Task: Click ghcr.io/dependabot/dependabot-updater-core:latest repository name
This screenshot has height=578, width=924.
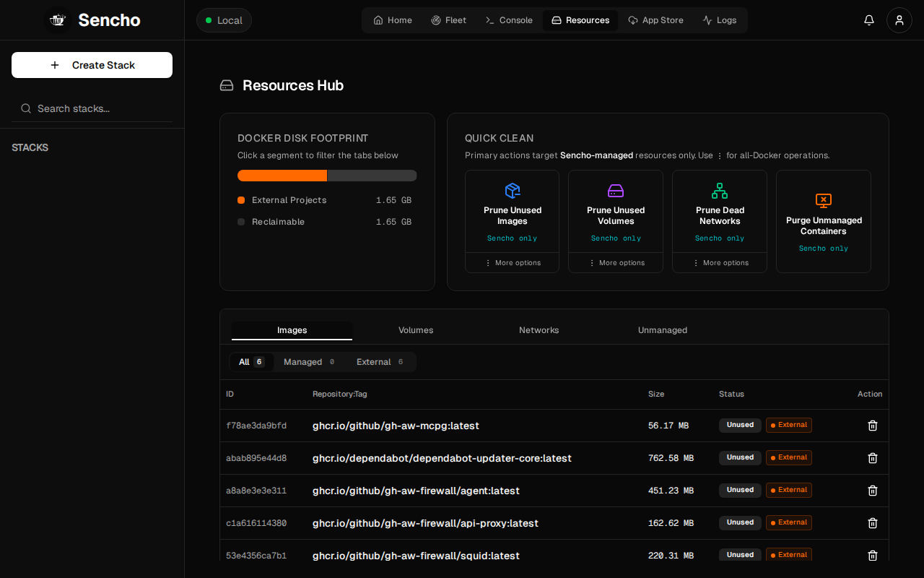Action: pos(442,458)
